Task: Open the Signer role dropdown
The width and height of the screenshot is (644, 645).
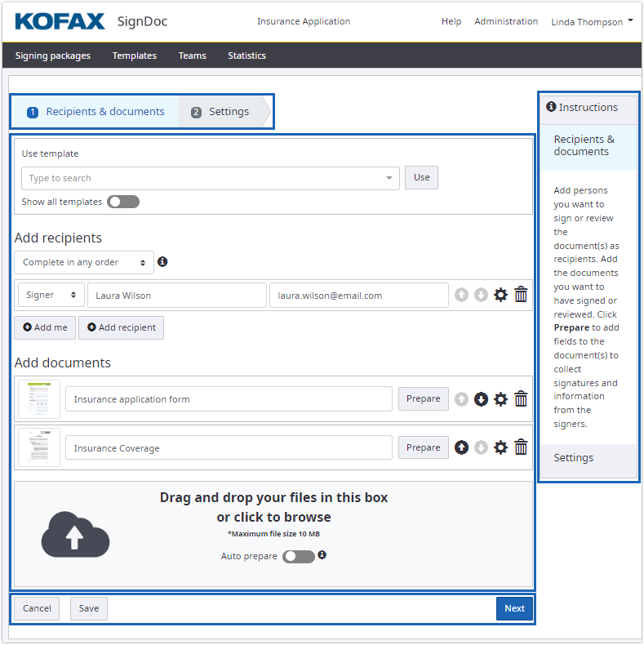Action: point(51,296)
